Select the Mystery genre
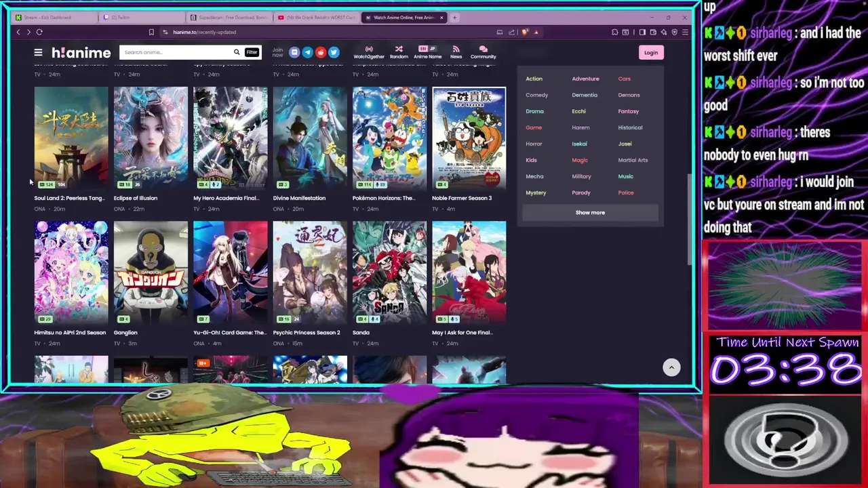The width and height of the screenshot is (868, 488). (x=536, y=192)
